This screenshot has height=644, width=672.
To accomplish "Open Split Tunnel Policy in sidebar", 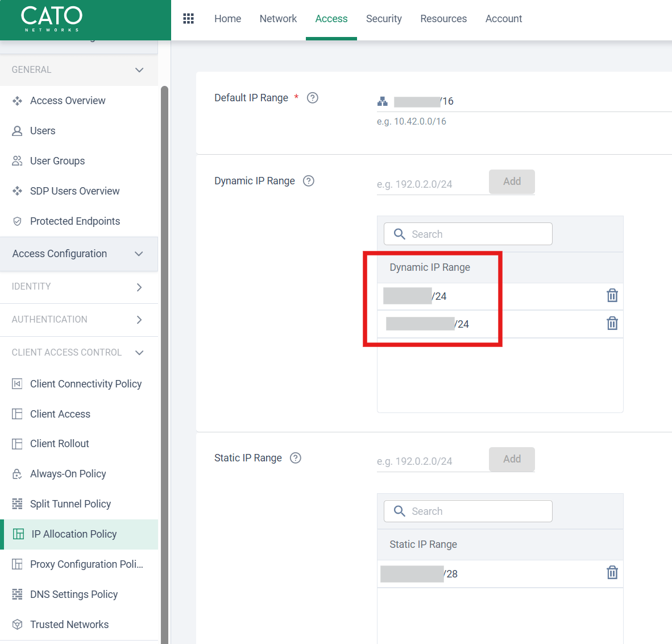I will point(70,504).
